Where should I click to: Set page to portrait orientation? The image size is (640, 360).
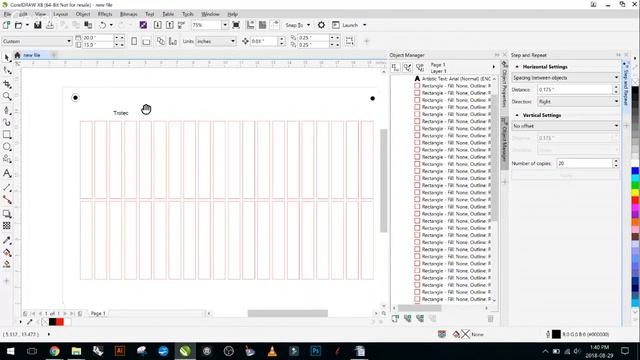(134, 41)
